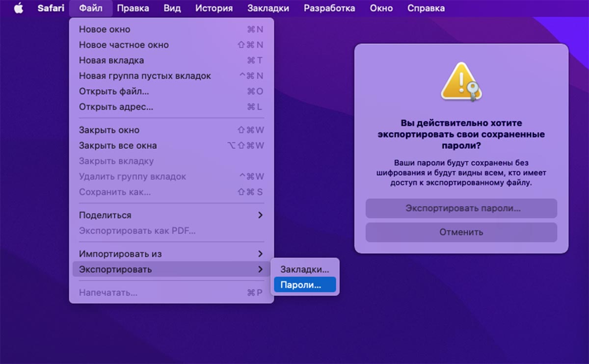589x364 pixels.
Task: Expand the Поделиться submenu
Action: (x=171, y=215)
